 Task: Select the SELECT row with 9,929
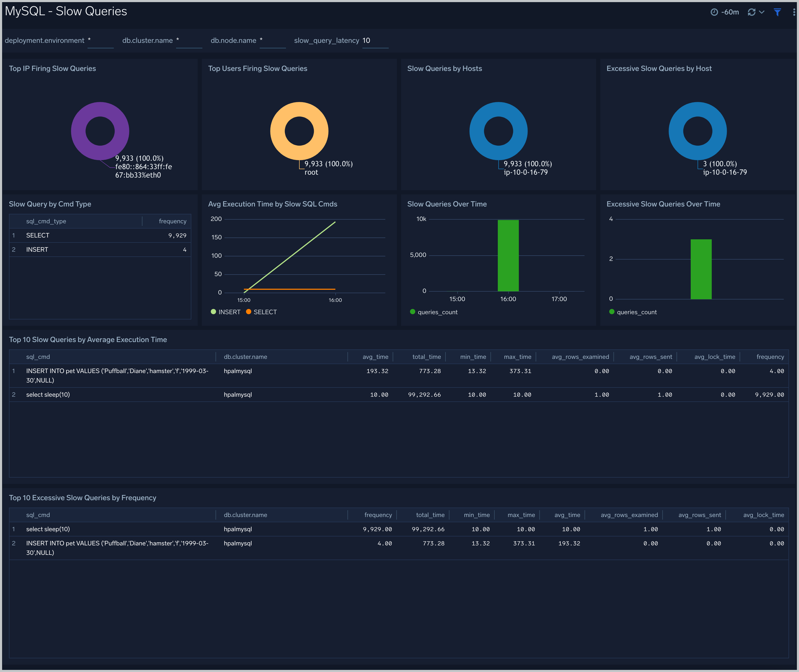point(100,235)
